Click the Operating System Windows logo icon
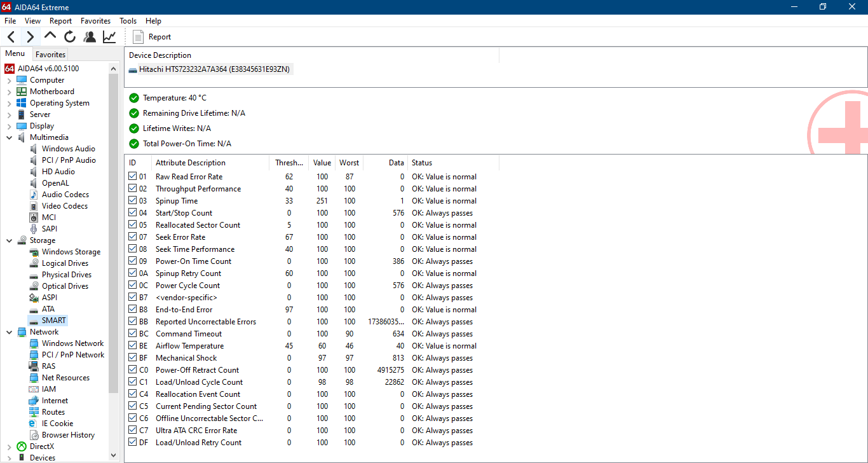Screen dimensions: 868x463 pos(22,103)
